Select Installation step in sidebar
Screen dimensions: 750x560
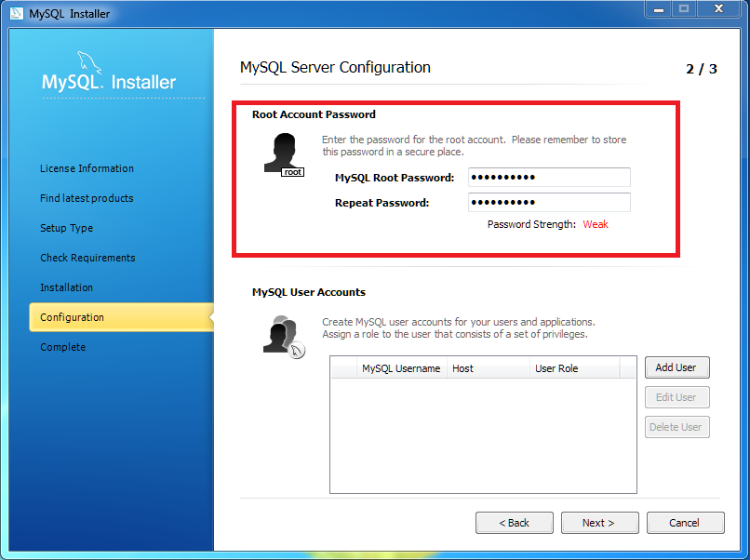[x=66, y=287]
